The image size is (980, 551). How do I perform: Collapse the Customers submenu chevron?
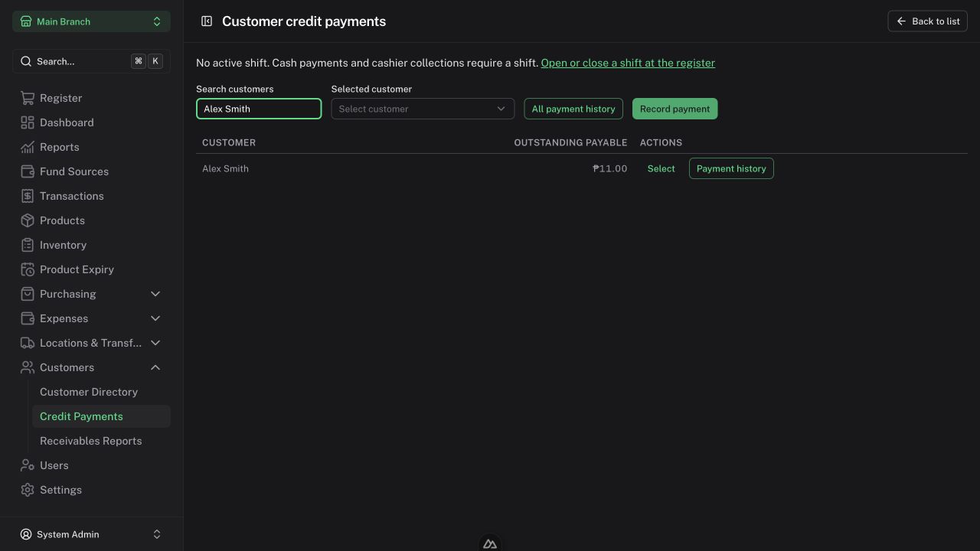coord(155,367)
